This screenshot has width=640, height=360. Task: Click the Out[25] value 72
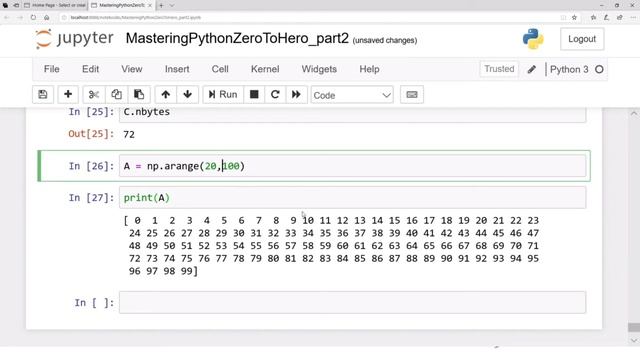129,134
